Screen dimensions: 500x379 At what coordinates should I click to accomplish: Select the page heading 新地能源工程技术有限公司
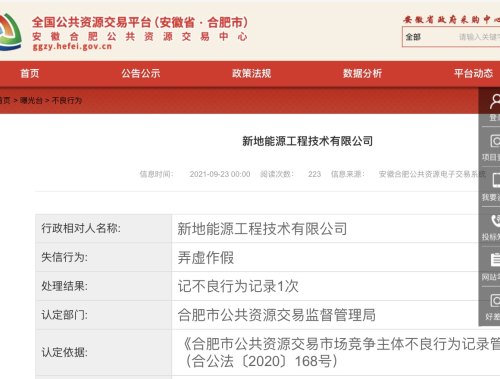point(307,141)
